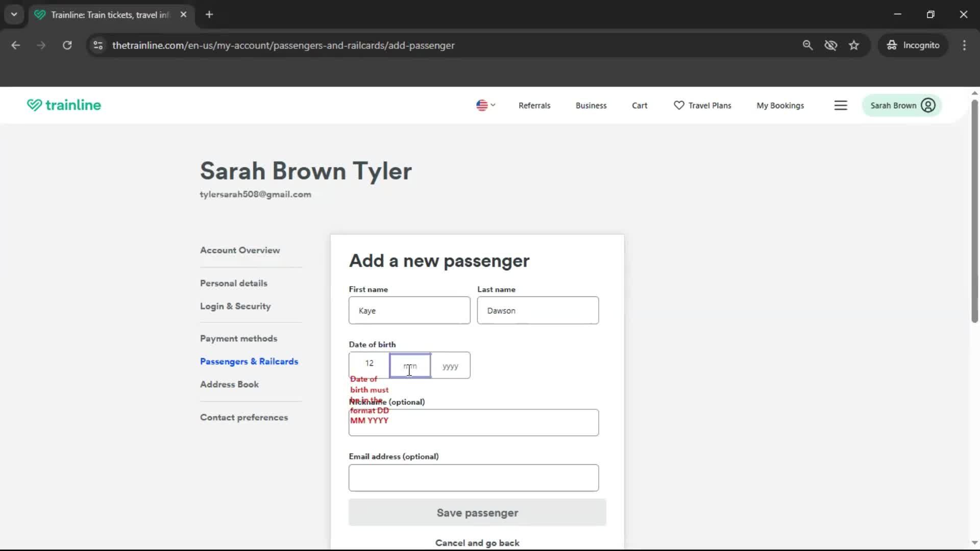Open the hamburger navigation menu
The image size is (980, 551).
tap(841, 105)
